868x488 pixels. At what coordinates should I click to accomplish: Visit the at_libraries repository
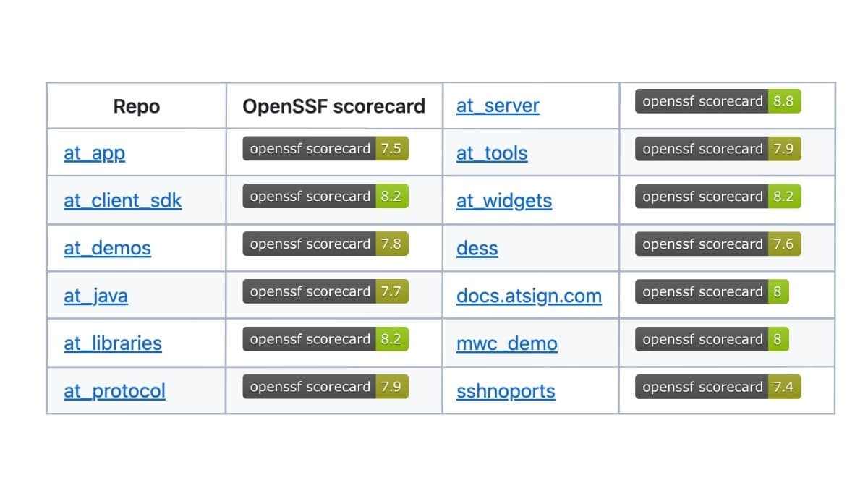113,343
